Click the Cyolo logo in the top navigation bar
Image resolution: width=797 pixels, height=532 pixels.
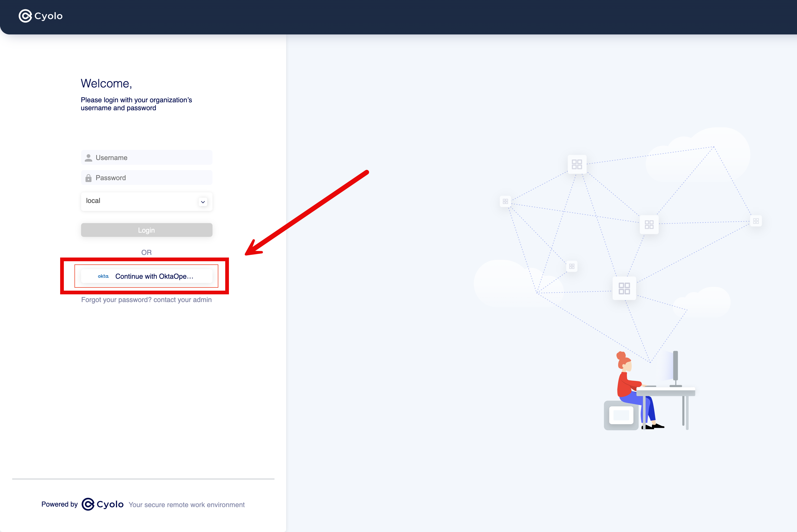(x=40, y=16)
